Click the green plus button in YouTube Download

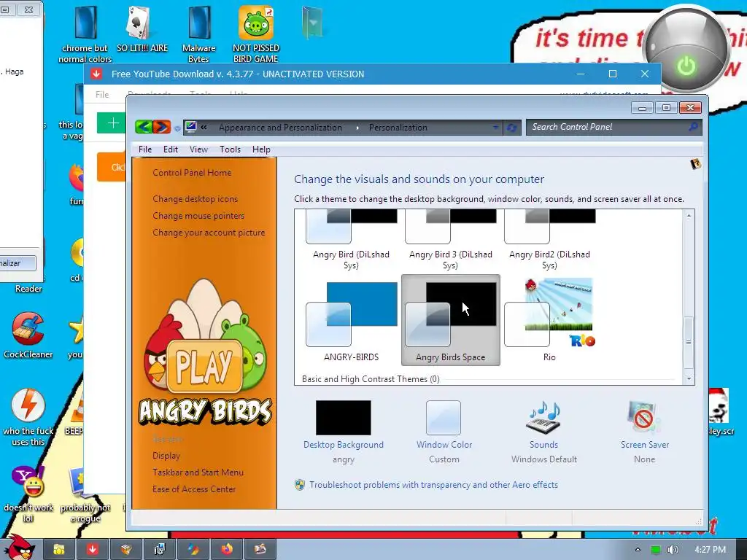(x=112, y=123)
